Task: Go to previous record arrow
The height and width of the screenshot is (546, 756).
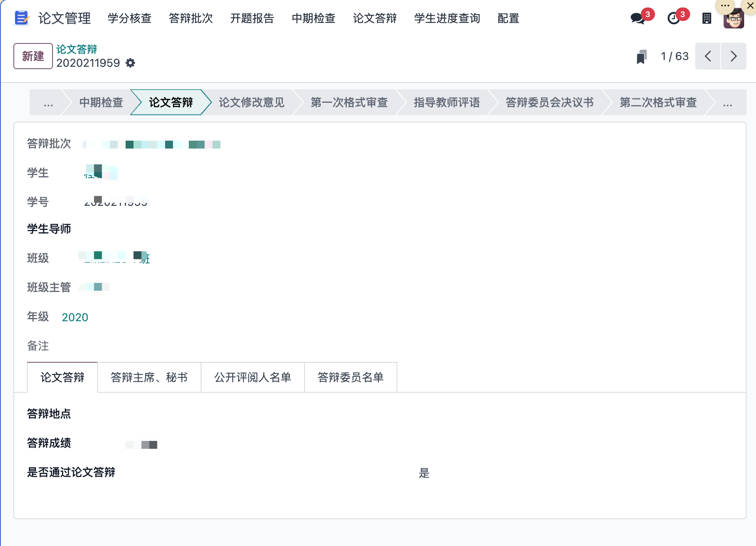Action: pos(708,56)
